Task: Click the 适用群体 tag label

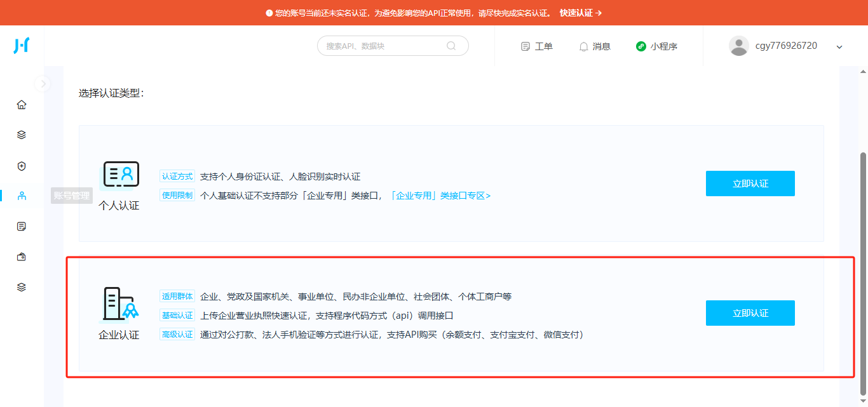Action: (x=177, y=297)
